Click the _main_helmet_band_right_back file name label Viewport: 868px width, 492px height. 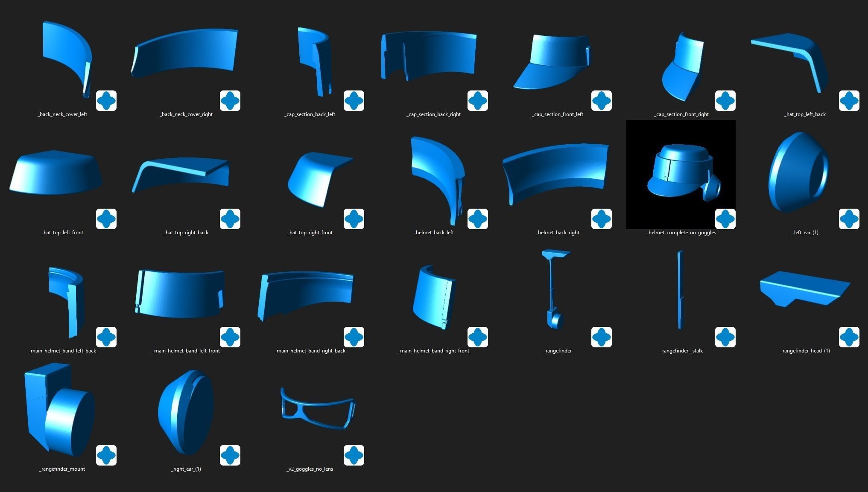click(x=310, y=351)
